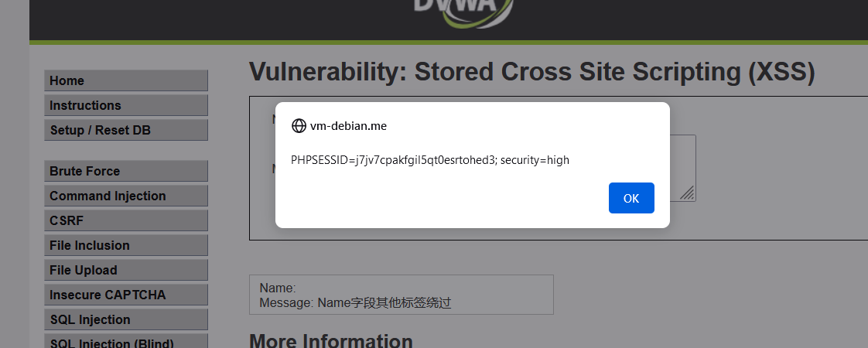Select the Brute Force vulnerability page
The width and height of the screenshot is (868, 348).
[126, 171]
